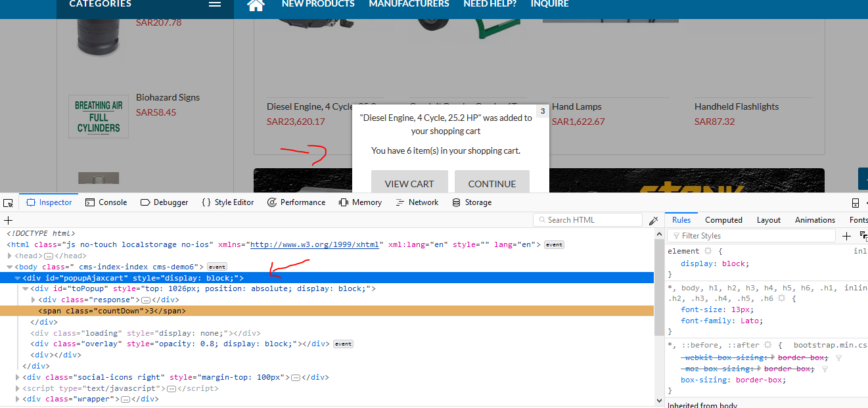868x408 pixels.
Task: Select the loading div row
Action: coord(327,333)
